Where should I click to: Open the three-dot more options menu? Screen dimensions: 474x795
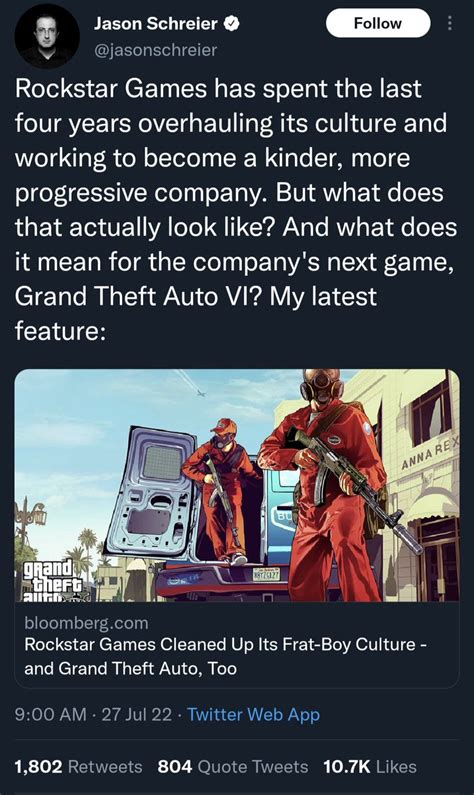click(449, 23)
